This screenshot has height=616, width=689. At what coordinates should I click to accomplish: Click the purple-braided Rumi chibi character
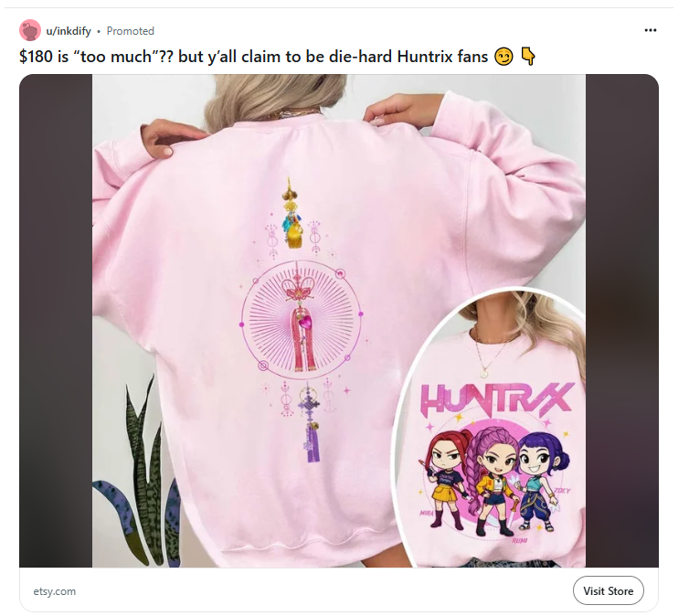493,479
